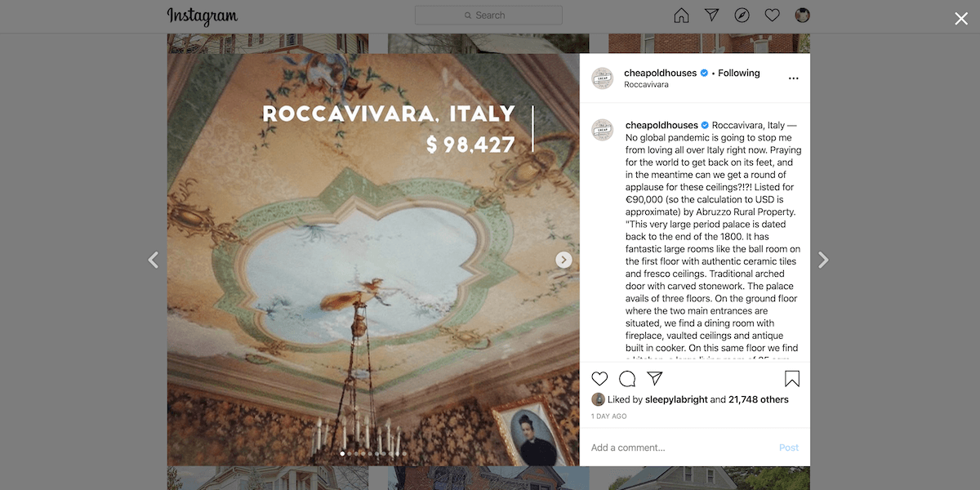Go to next carousel image arrow

tap(563, 260)
